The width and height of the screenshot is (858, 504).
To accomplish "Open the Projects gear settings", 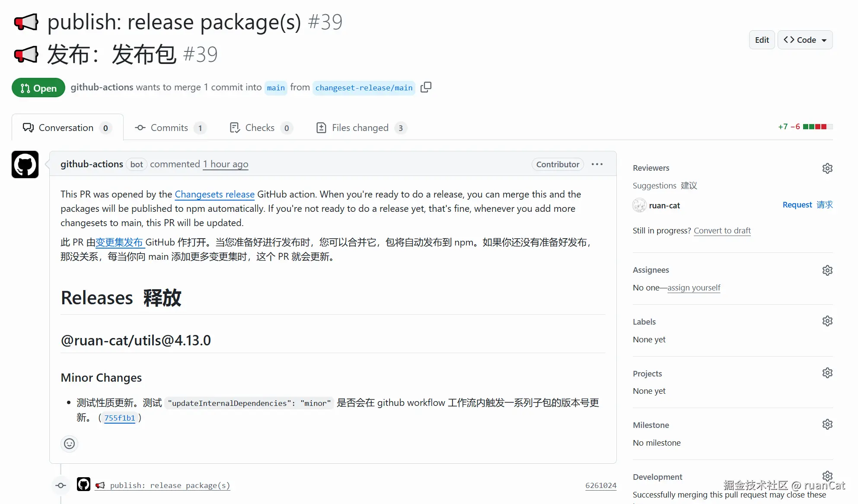I will coord(827,373).
